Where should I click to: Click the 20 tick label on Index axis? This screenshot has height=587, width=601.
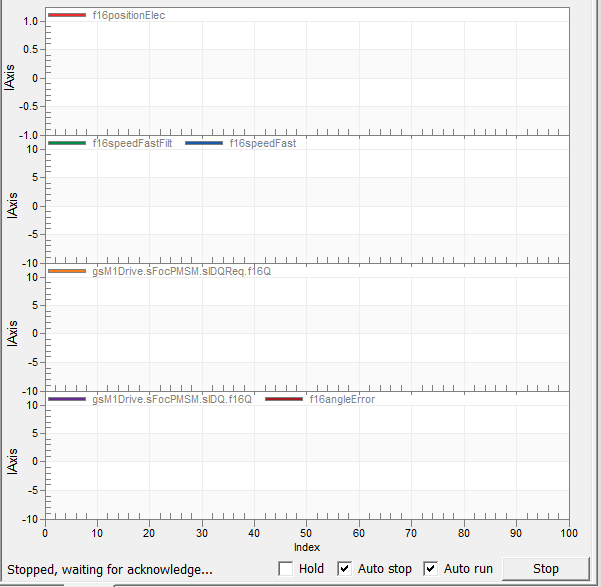coord(149,533)
